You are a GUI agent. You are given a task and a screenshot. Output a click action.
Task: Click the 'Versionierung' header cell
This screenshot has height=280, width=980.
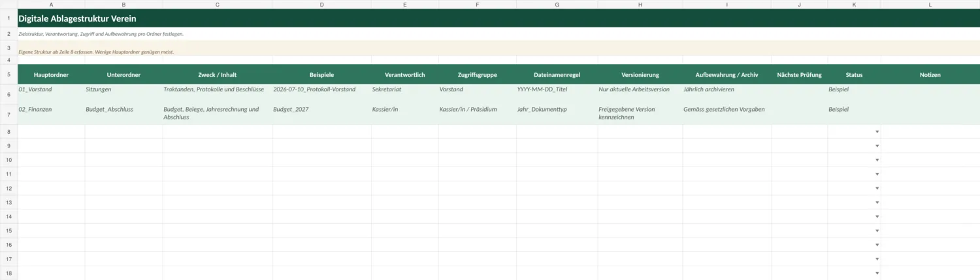click(x=640, y=75)
